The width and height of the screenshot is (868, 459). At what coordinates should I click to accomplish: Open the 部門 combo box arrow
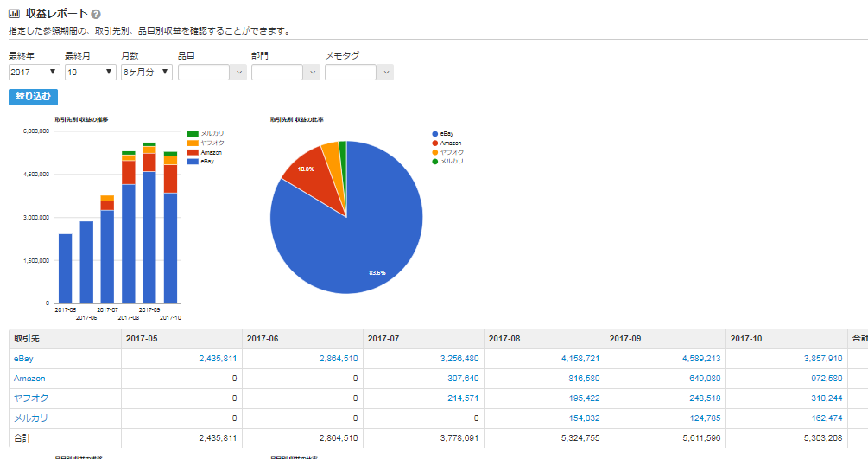click(x=313, y=73)
